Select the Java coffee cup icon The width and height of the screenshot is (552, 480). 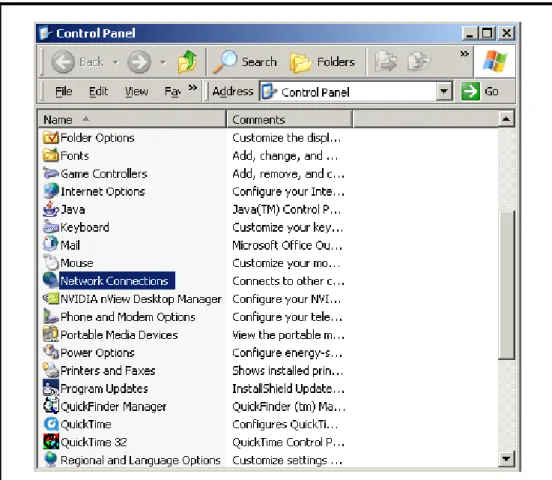coord(51,209)
